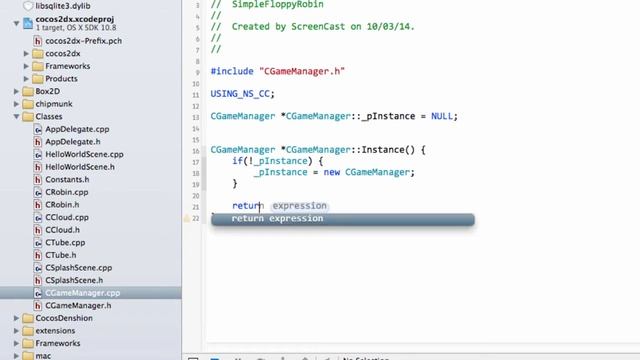Viewport: 640px width, 360px height.
Task: Click the SimpleFloppyRobin comment text
Action: [x=278, y=4]
